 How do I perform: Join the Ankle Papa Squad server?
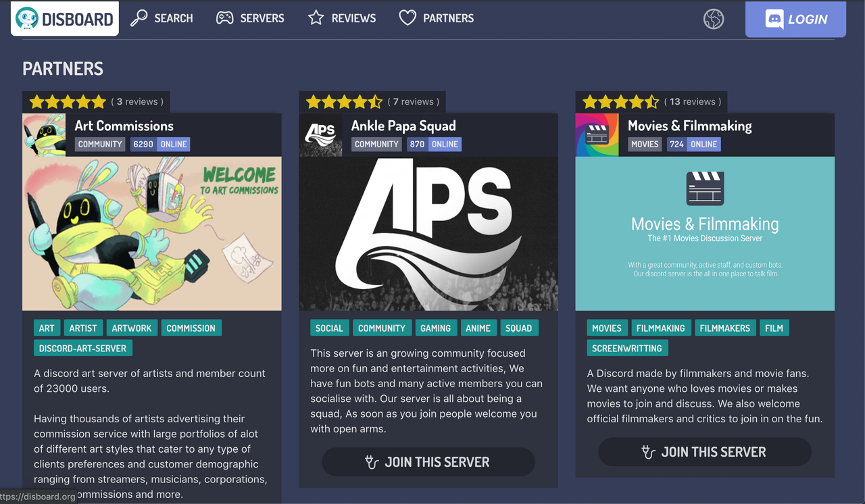pyautogui.click(x=428, y=462)
